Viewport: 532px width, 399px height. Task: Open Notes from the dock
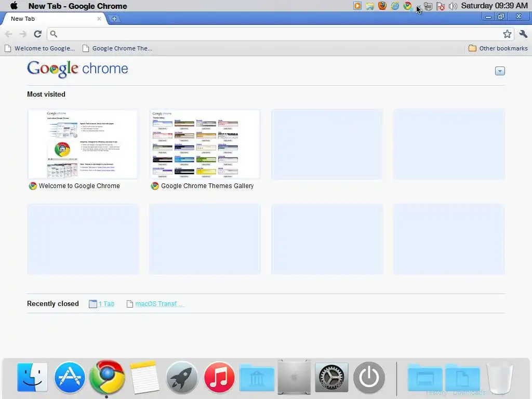[144, 377]
